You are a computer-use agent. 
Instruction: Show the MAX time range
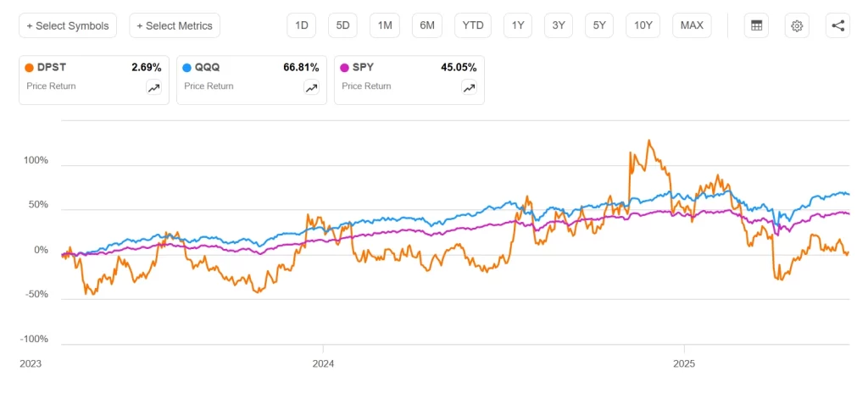(692, 25)
